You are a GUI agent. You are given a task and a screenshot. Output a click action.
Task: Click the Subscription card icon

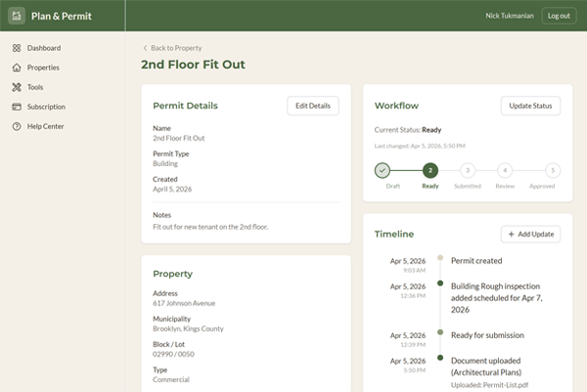17,107
